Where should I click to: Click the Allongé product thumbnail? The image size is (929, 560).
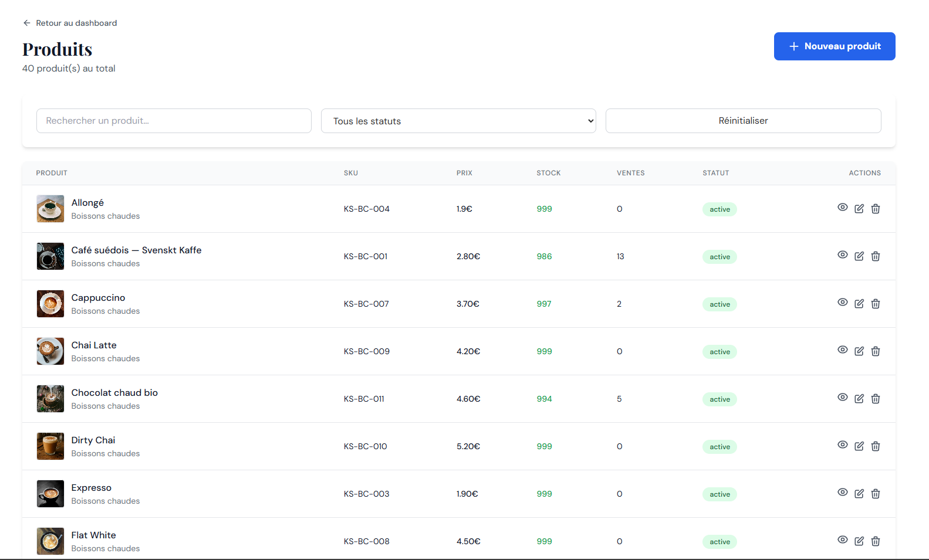click(50, 209)
